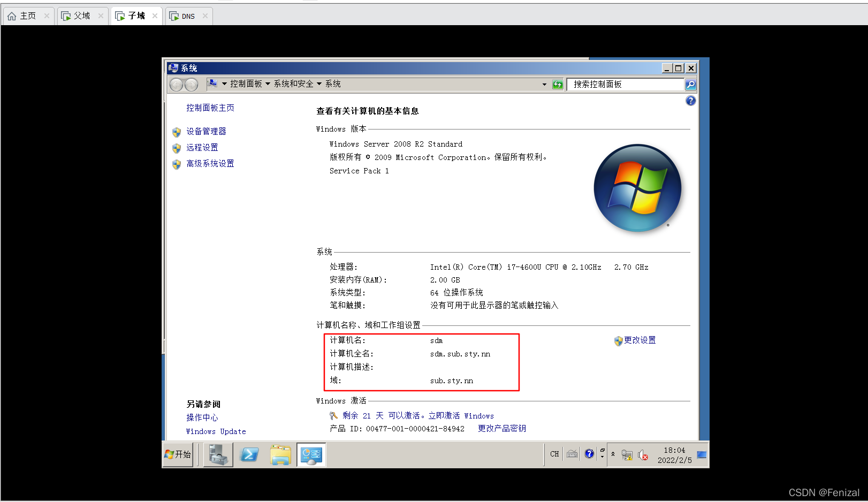The height and width of the screenshot is (502, 868).
Task: Close the 父域 tab
Action: (x=101, y=16)
